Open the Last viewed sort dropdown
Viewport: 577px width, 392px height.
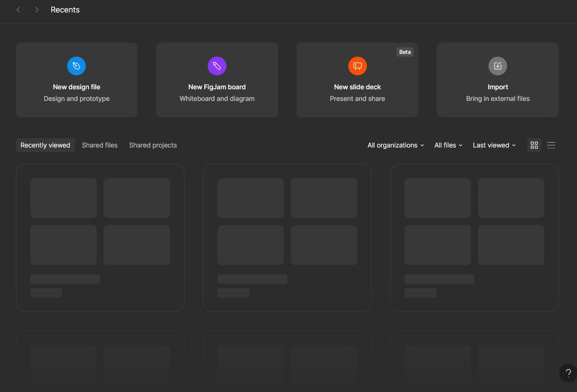(494, 145)
